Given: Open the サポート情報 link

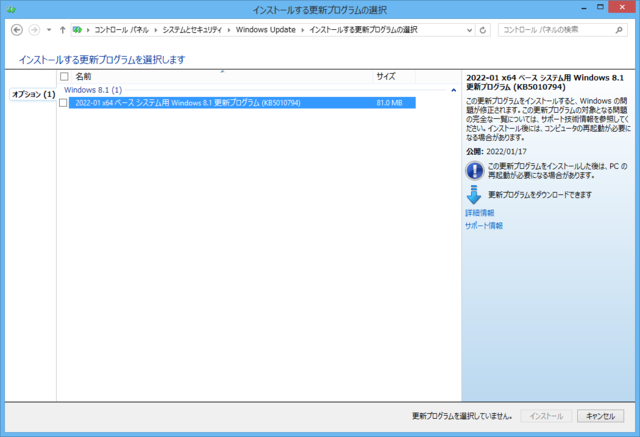Looking at the screenshot, I should 484,226.
